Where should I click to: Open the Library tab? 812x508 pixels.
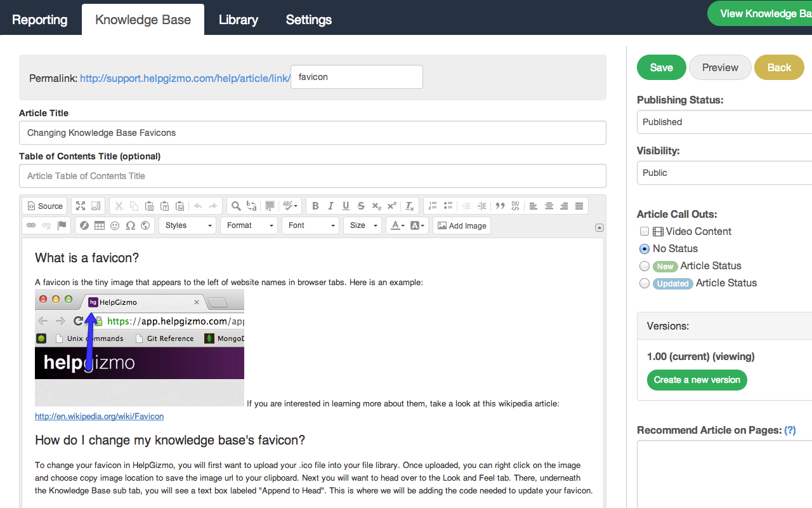pyautogui.click(x=239, y=20)
